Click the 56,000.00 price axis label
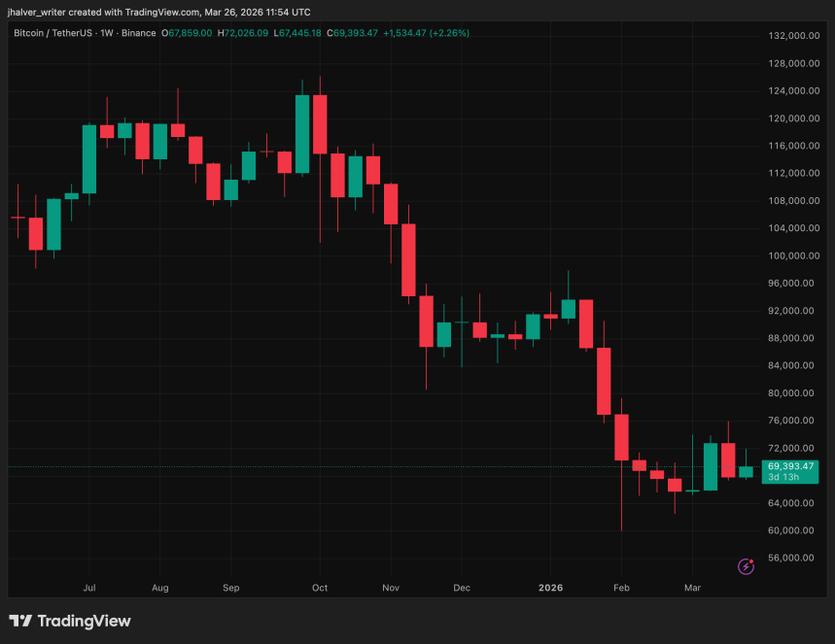This screenshot has height=644, width=835. [x=791, y=558]
